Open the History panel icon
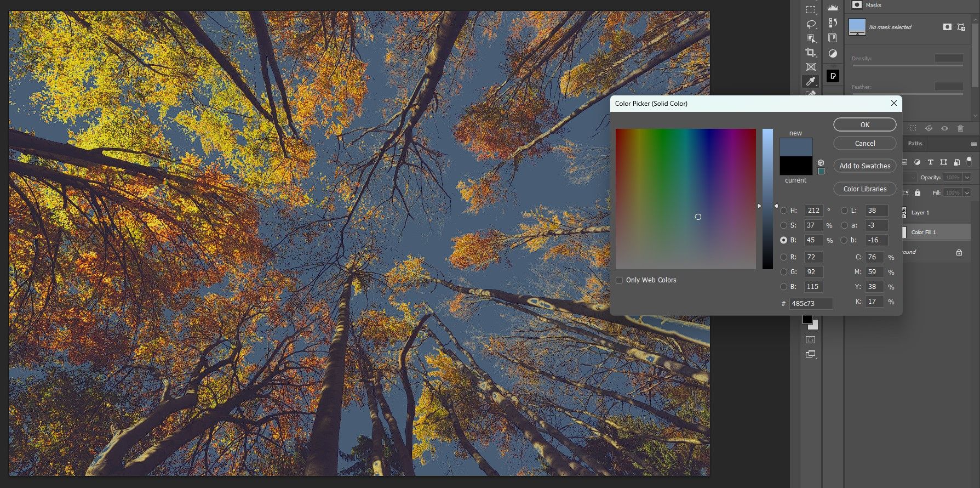Viewport: 980px width, 488px height. coord(833,22)
